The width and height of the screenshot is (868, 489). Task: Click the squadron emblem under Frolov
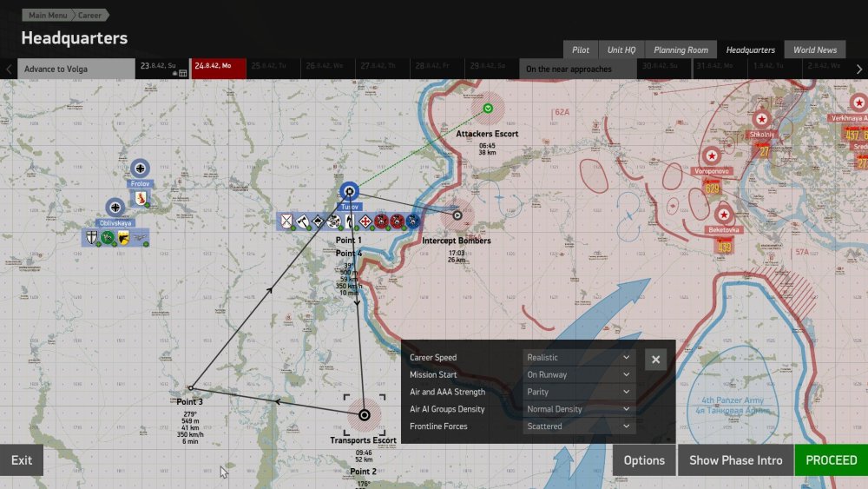click(x=140, y=200)
